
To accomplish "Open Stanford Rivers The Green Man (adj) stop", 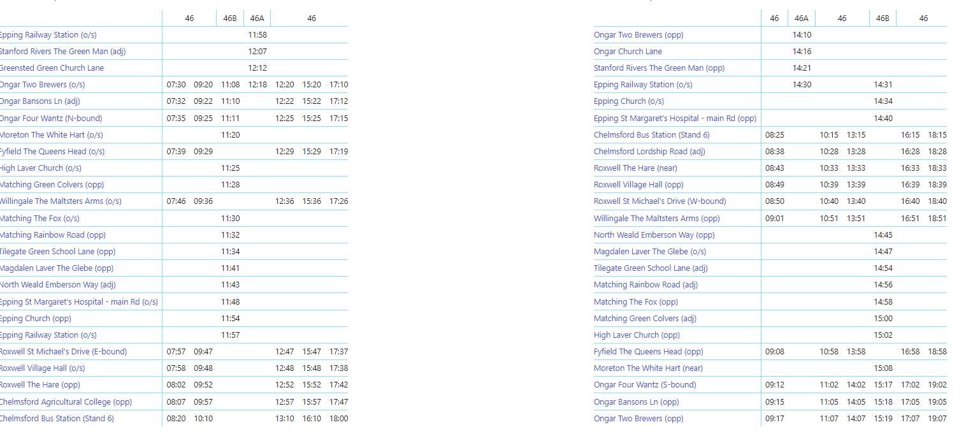I will coord(62,52).
